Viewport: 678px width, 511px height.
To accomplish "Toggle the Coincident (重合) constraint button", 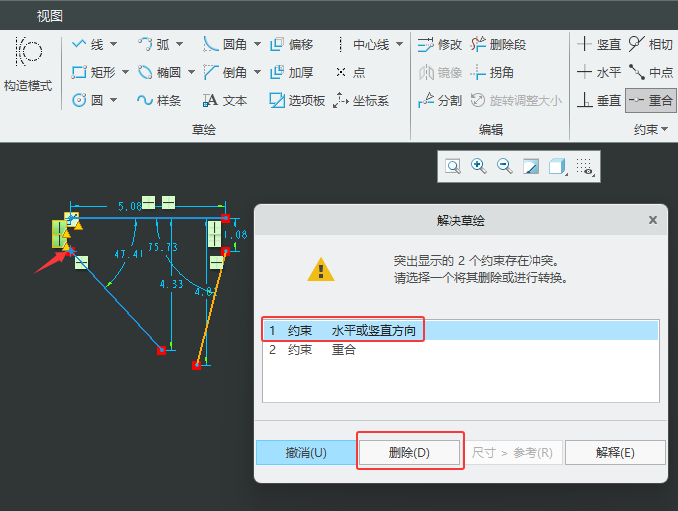I will tap(651, 100).
